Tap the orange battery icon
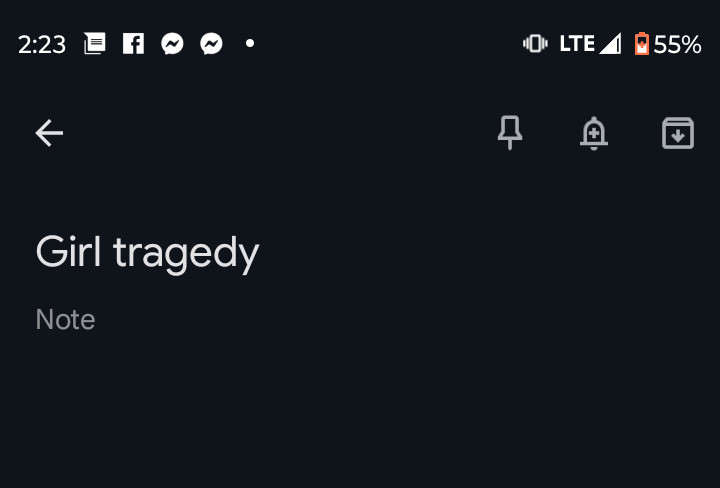Viewport: 720px width, 488px height. tap(641, 44)
